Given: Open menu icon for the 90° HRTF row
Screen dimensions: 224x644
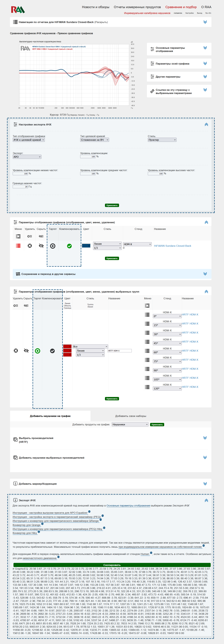Looking at the screenshot, I should pyautogui.click(x=147, y=369).
